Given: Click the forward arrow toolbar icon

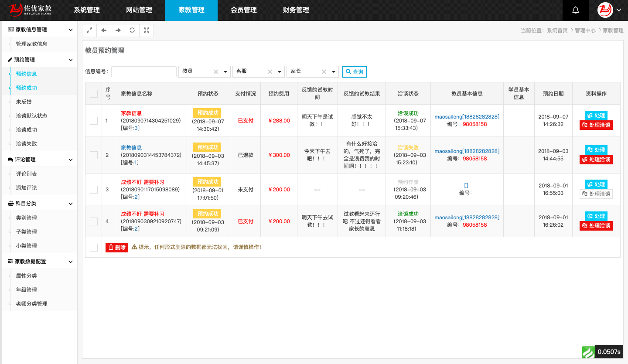Looking at the screenshot, I should [118, 31].
